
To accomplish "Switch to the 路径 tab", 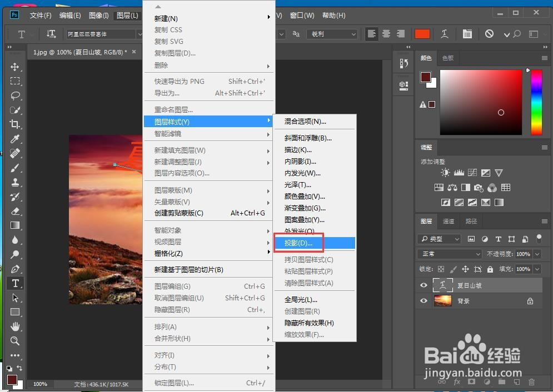I will coord(471,221).
